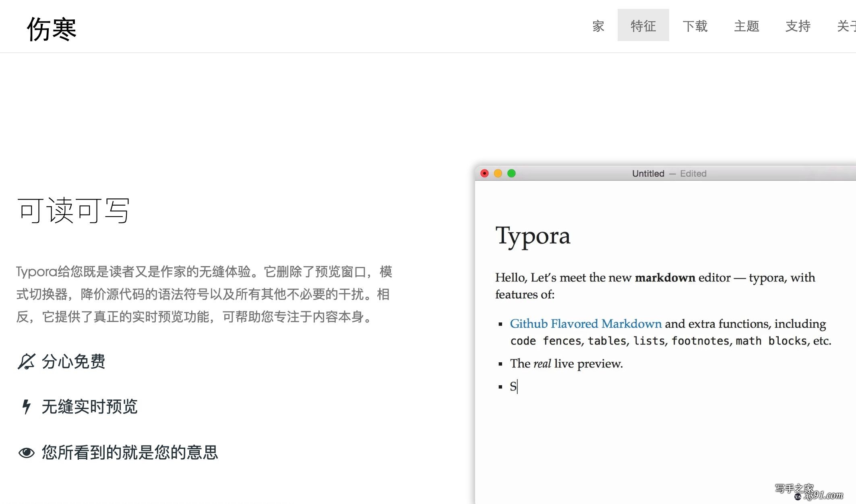Screen dimensions: 856x504
Task: Place cursor in 'The real live preview' line
Action: pos(566,364)
